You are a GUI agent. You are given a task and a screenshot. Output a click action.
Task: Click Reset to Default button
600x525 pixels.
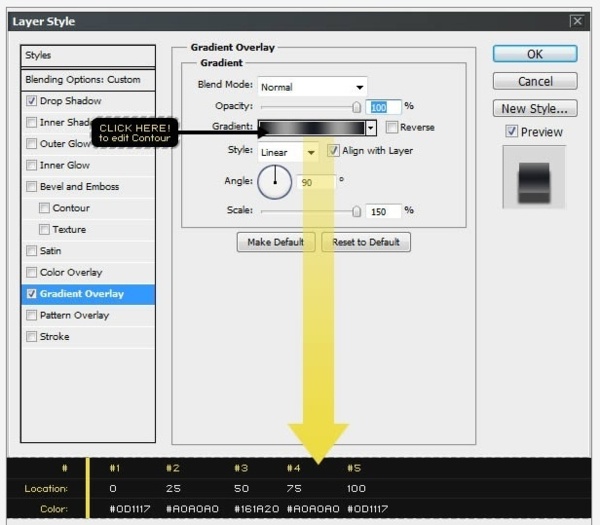[x=366, y=242]
